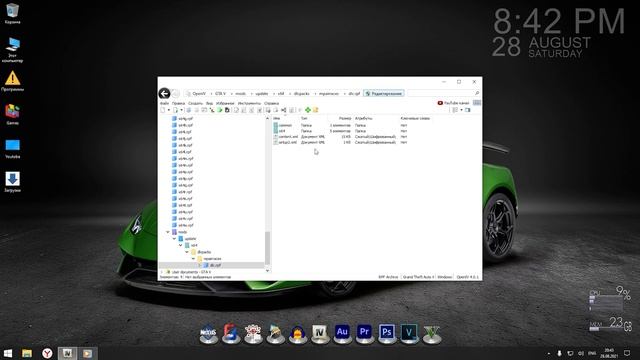
Task: Collapse the mods tree node
Action: 168,232
